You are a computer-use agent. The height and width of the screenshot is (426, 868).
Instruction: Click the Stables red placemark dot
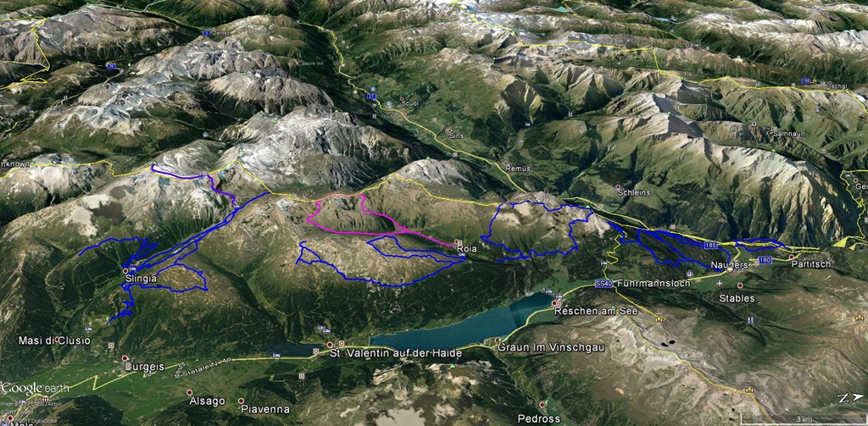point(740,285)
